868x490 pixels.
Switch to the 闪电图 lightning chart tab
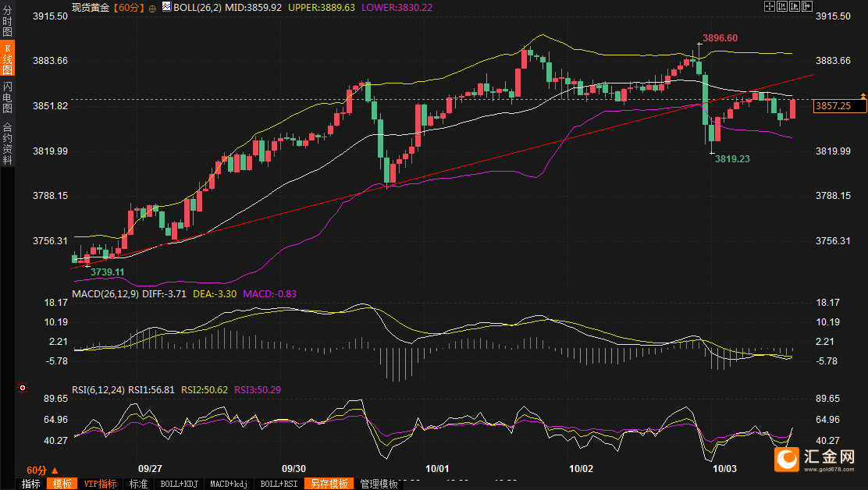coord(7,96)
